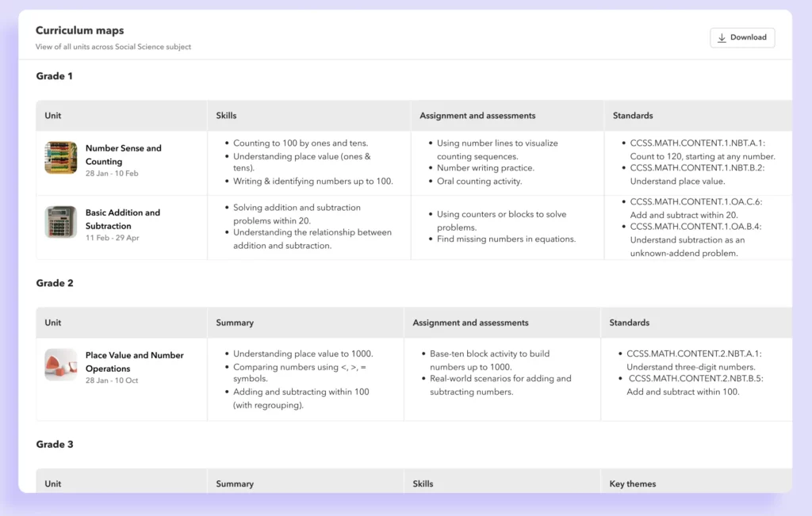This screenshot has width=812, height=516.
Task: Click the Grade 1 Skills column header
Action: 226,116
